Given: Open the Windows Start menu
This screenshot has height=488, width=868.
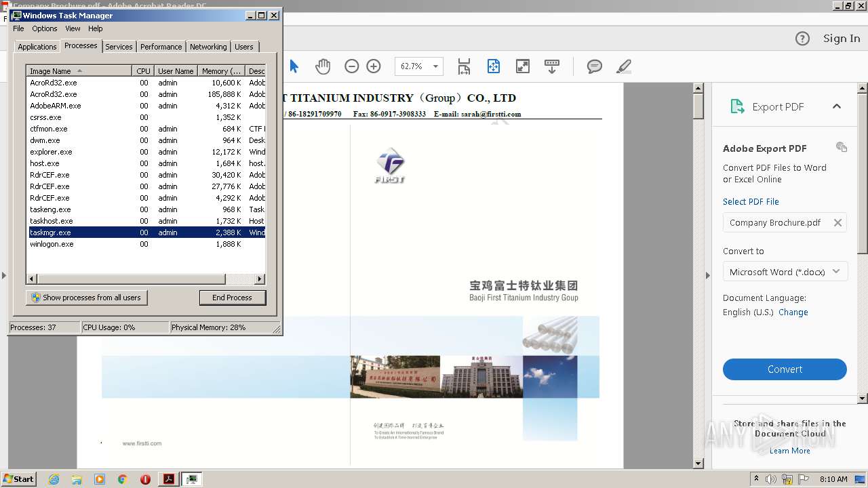Looking at the screenshot, I should coord(18,479).
